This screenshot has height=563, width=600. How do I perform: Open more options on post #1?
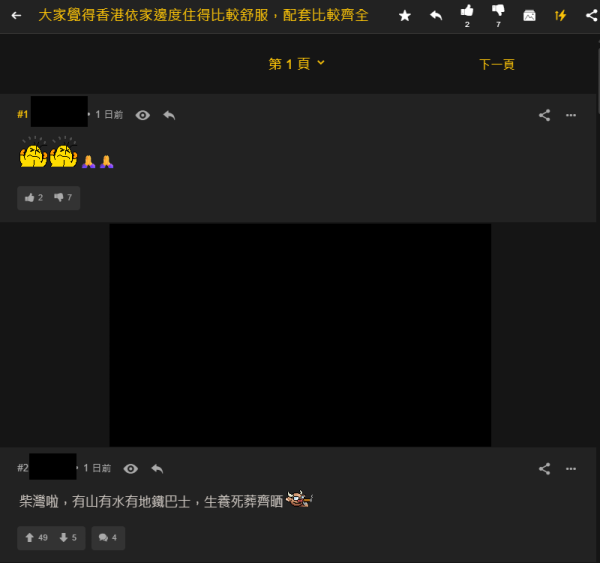[571, 115]
